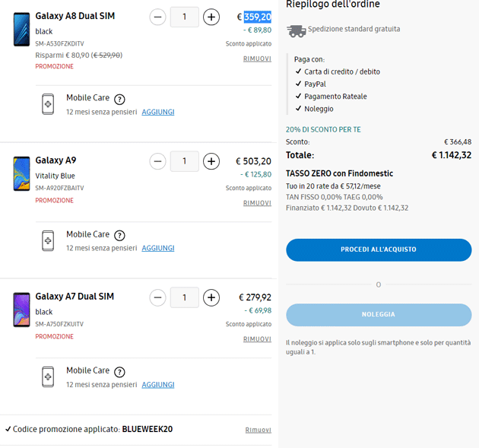479x448 pixels.
Task: Increase Galaxy A7 Dual SIM quantity
Action: [x=211, y=297]
